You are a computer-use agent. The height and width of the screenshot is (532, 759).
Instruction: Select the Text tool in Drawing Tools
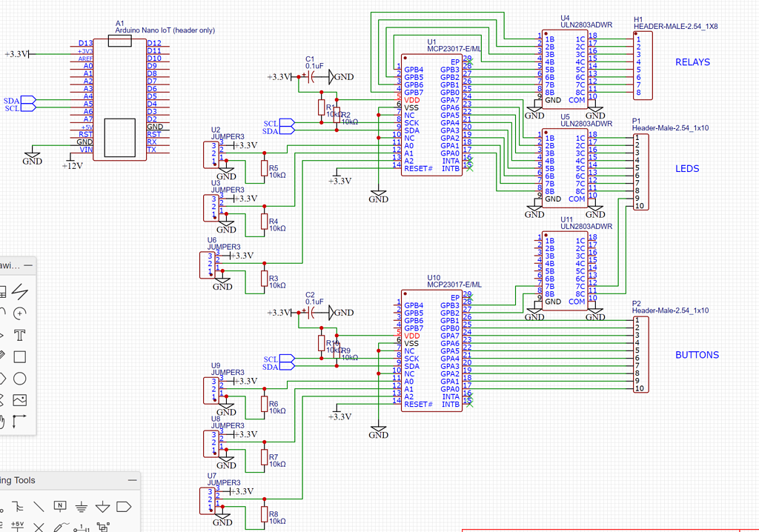20,334
